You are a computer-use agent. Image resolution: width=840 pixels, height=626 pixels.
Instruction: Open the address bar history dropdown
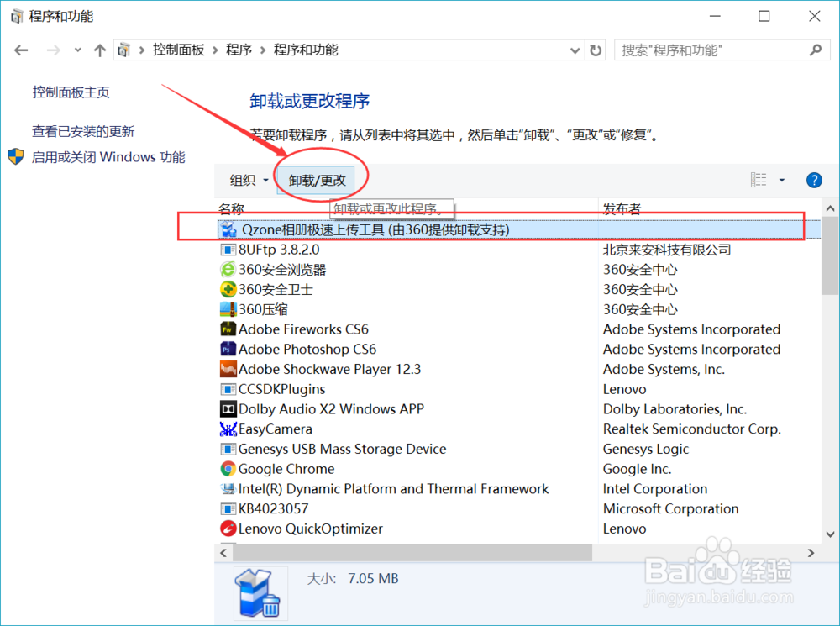pyautogui.click(x=575, y=50)
